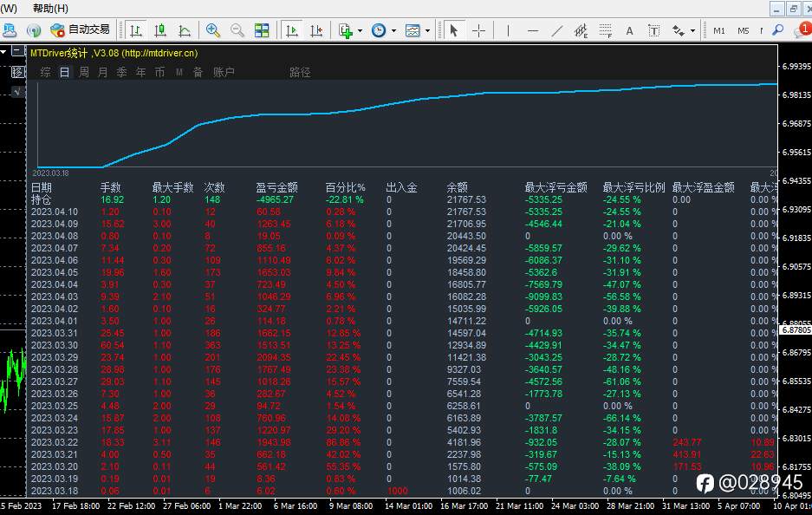Click balance value 21767.53 in 持仓 row

tap(466, 199)
